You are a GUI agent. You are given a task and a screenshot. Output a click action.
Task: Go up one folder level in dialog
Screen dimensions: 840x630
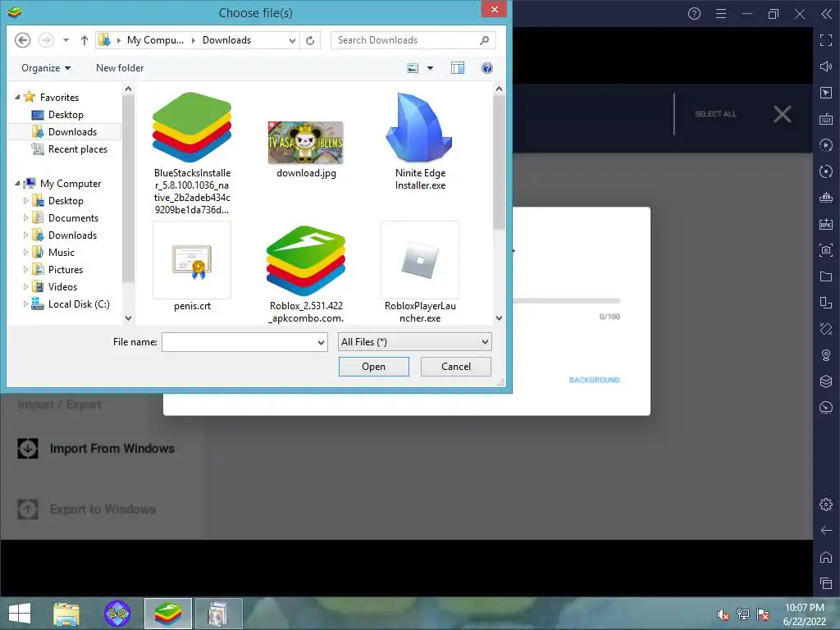click(84, 40)
